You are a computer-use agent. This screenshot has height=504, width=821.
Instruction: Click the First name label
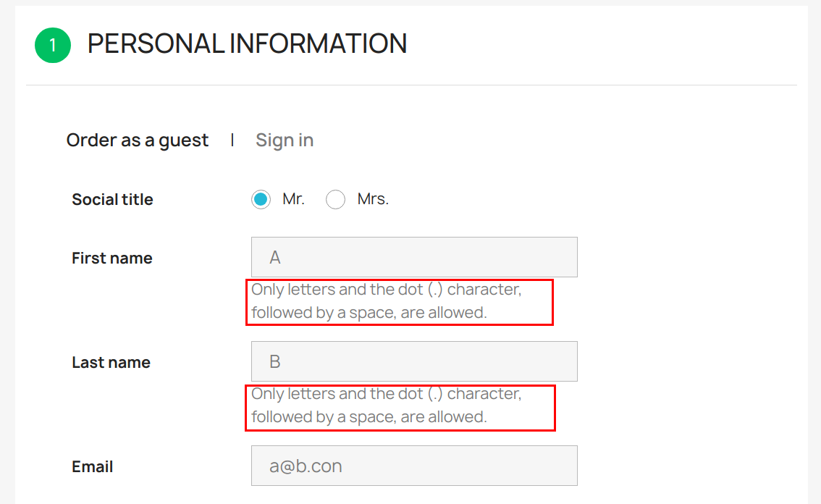111,258
